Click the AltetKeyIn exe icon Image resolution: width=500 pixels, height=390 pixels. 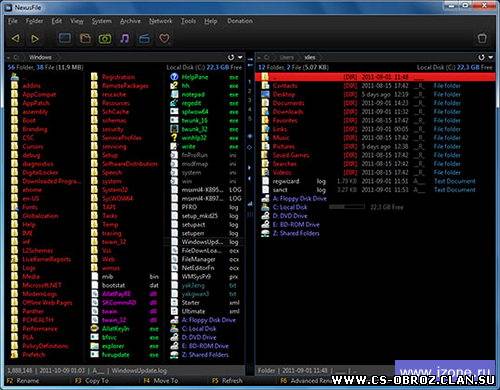(x=95, y=328)
